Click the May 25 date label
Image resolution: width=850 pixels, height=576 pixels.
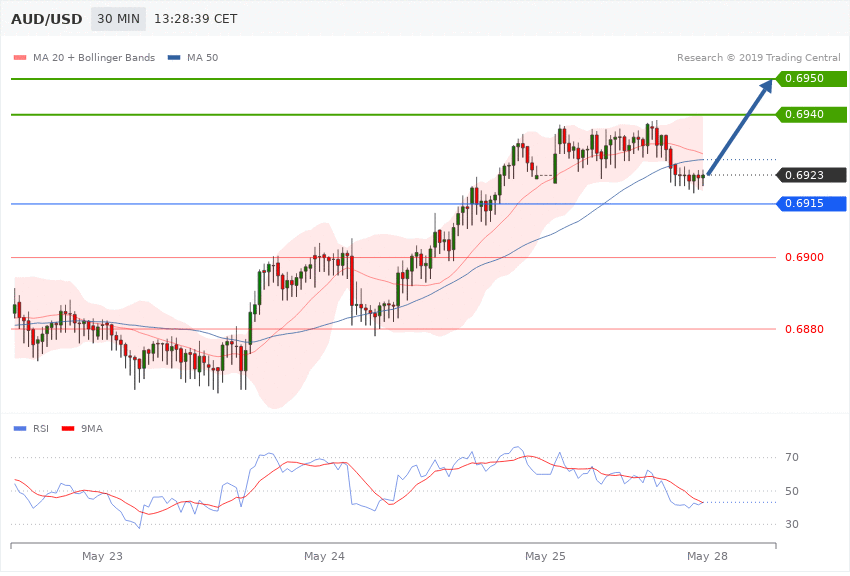(x=545, y=556)
